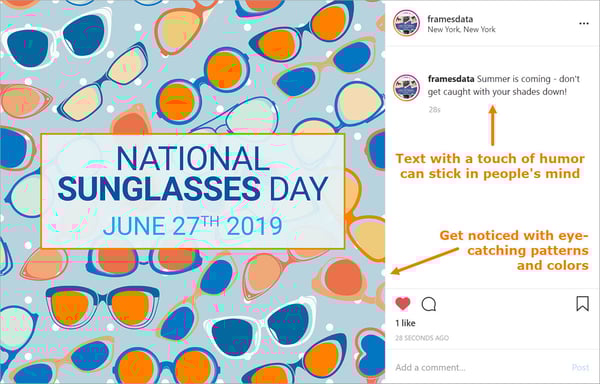Click bold framesdata username in caption
600x384 pixels.
pos(451,79)
